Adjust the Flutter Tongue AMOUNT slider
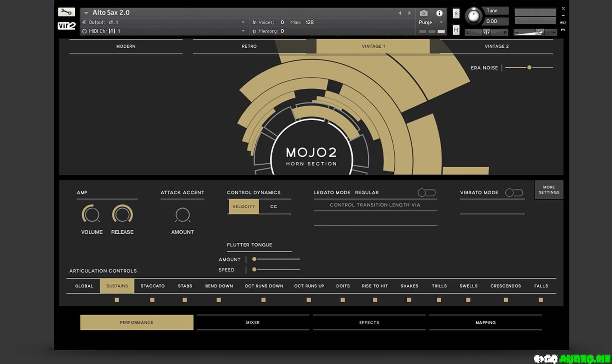Viewport: 612px width, 364px height. (x=276, y=259)
